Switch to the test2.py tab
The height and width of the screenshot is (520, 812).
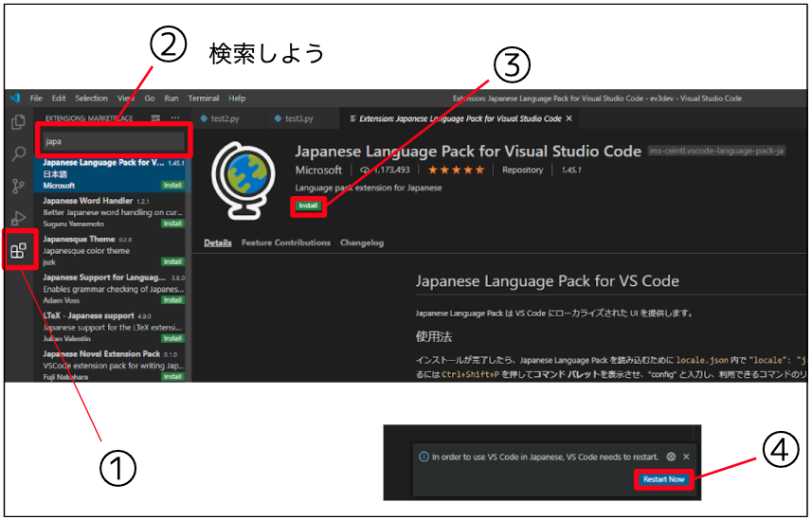point(227,118)
